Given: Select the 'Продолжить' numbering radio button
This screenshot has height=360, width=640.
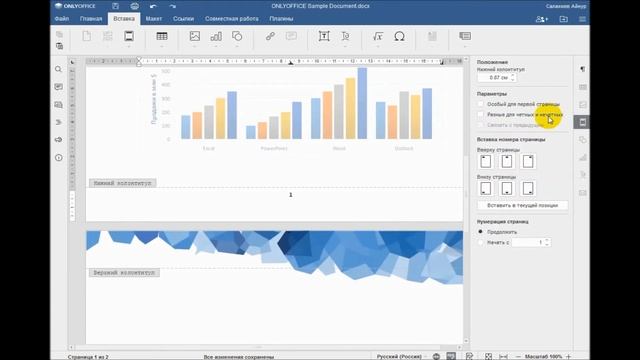Looking at the screenshot, I should click(480, 231).
